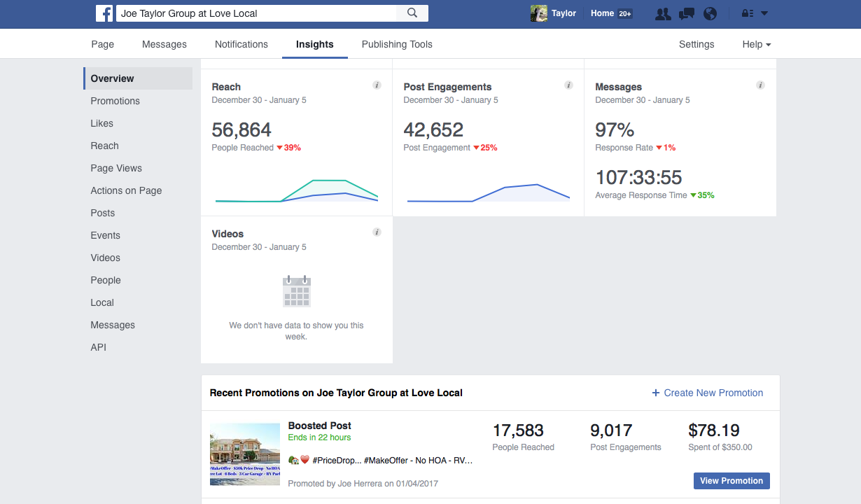Click the empty Videos calendar icon
Viewport: 861px width, 504px height.
(x=297, y=291)
